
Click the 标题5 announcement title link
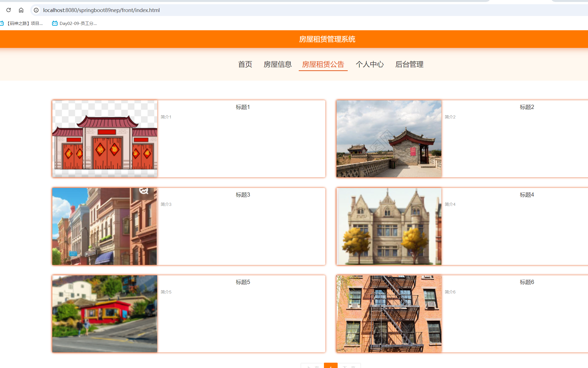coord(243,282)
